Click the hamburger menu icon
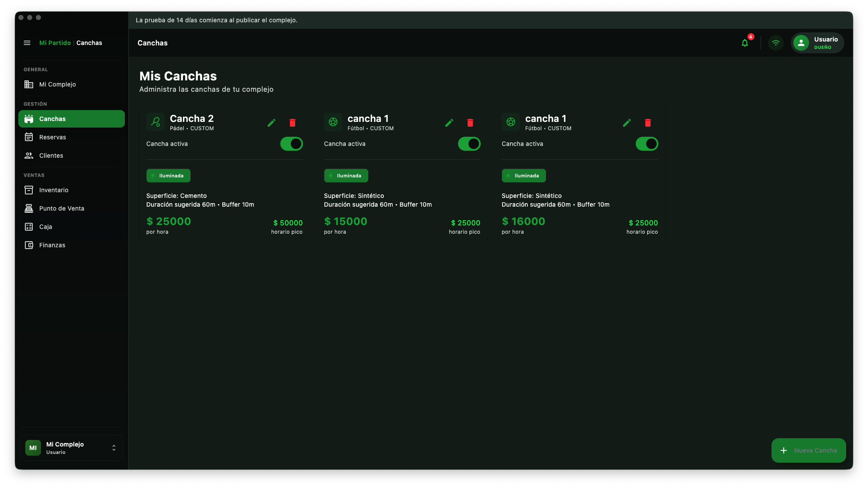The image size is (868, 488). [x=27, y=43]
